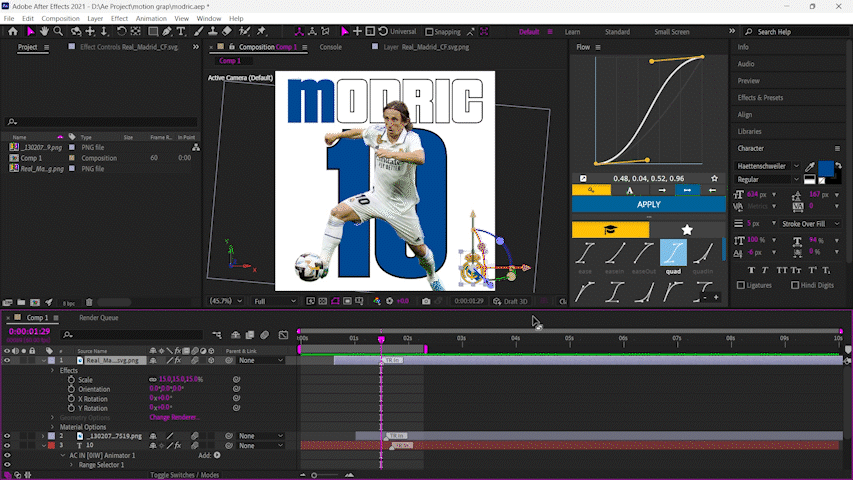
Task: Open font style dropdown Regular
Action: [767, 180]
